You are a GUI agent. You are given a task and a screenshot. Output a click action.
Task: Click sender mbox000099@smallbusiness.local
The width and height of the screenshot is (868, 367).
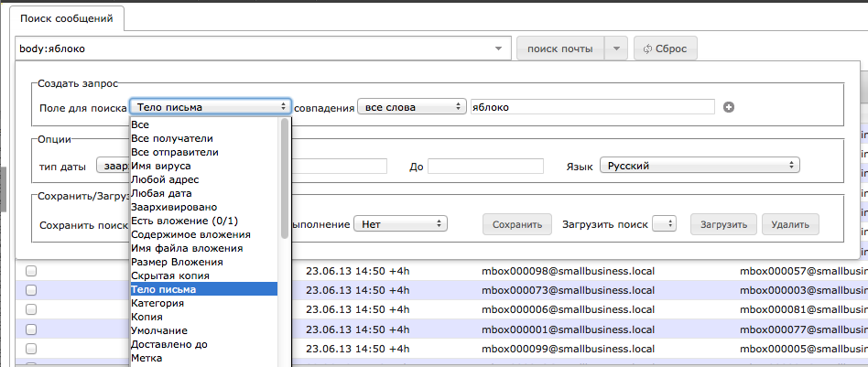point(568,348)
